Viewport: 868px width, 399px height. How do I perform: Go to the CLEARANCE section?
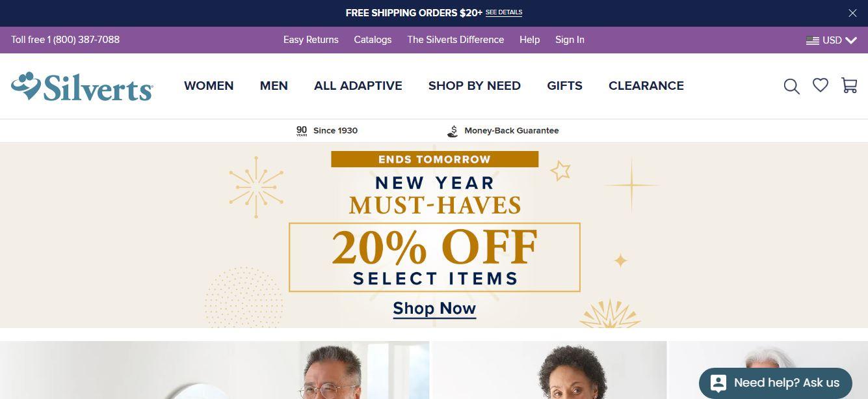pos(646,86)
